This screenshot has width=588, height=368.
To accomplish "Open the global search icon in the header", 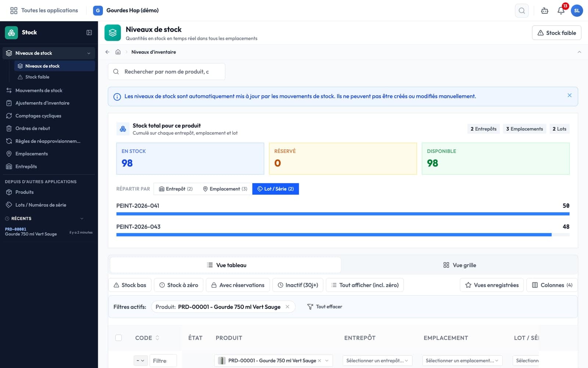I will coord(522,11).
